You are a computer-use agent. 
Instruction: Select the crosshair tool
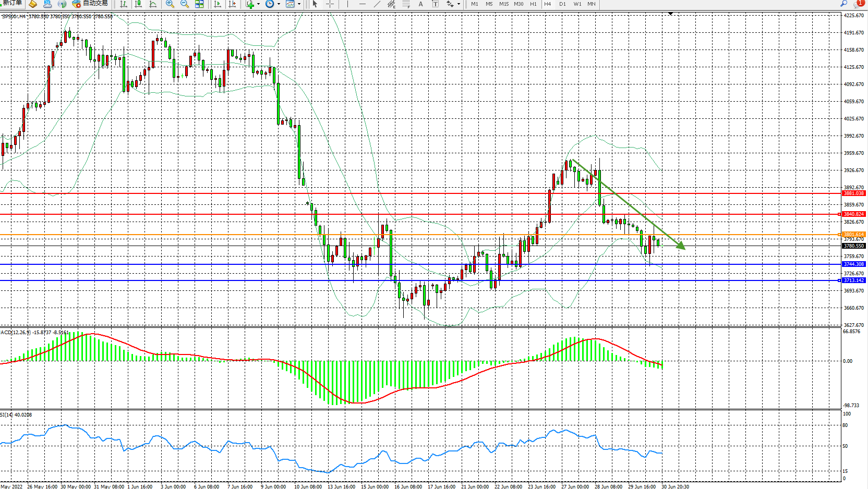click(x=330, y=4)
